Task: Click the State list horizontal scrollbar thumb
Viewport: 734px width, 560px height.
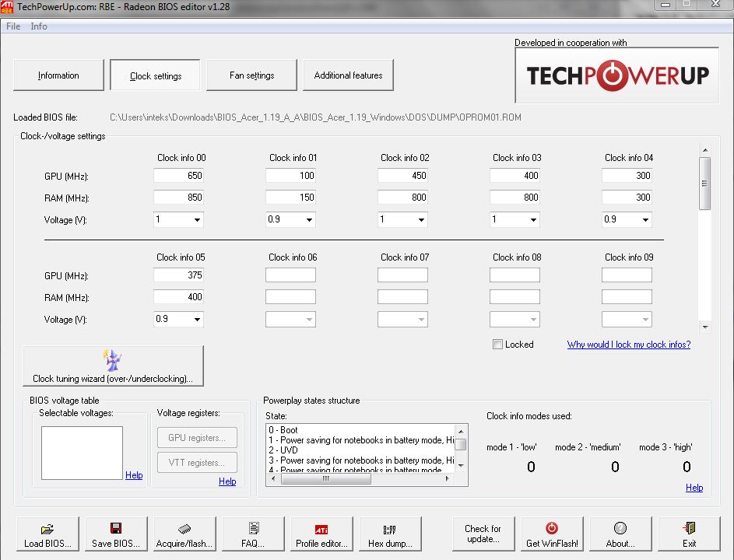Action: [x=326, y=478]
